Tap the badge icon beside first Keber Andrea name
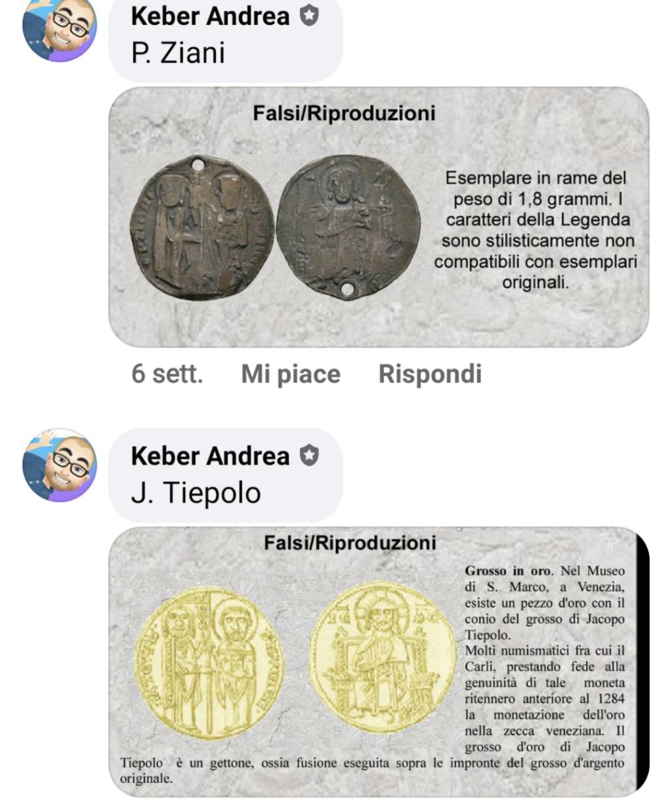Viewport: 672px width, 806px height. (309, 16)
